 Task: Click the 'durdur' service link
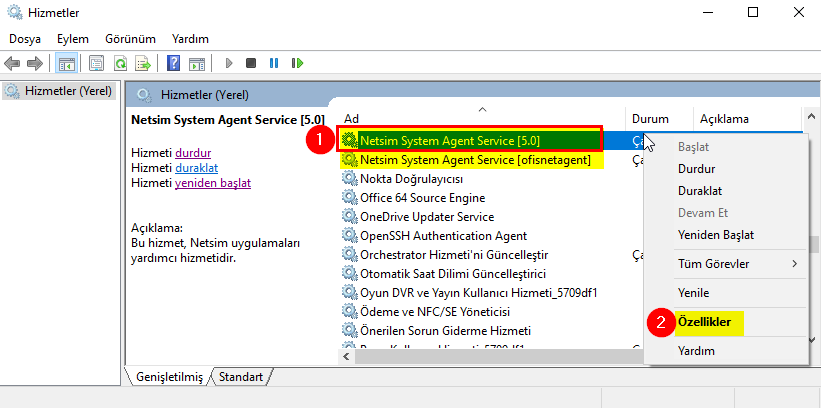[193, 153]
